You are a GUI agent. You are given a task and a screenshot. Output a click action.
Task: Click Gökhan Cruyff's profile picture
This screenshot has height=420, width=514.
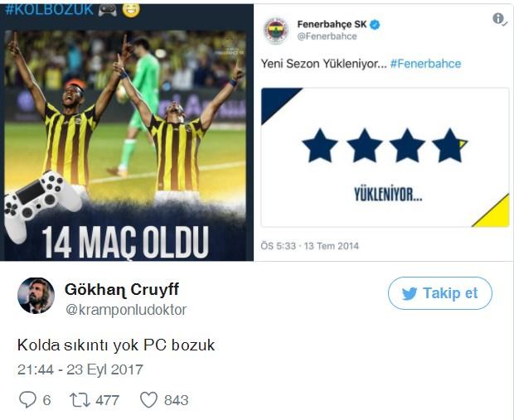36,296
